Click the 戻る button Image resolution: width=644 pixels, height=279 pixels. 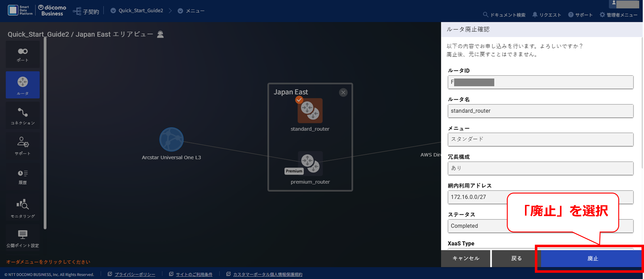click(516, 258)
